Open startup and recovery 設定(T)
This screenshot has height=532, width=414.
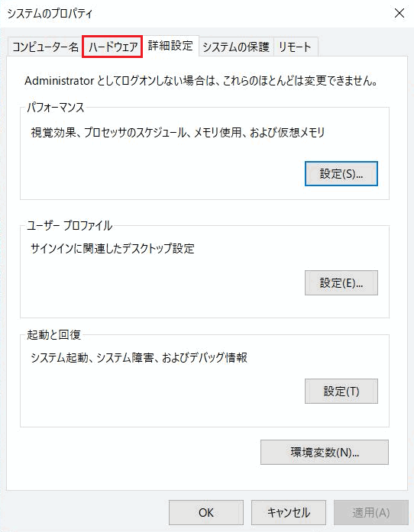point(341,392)
